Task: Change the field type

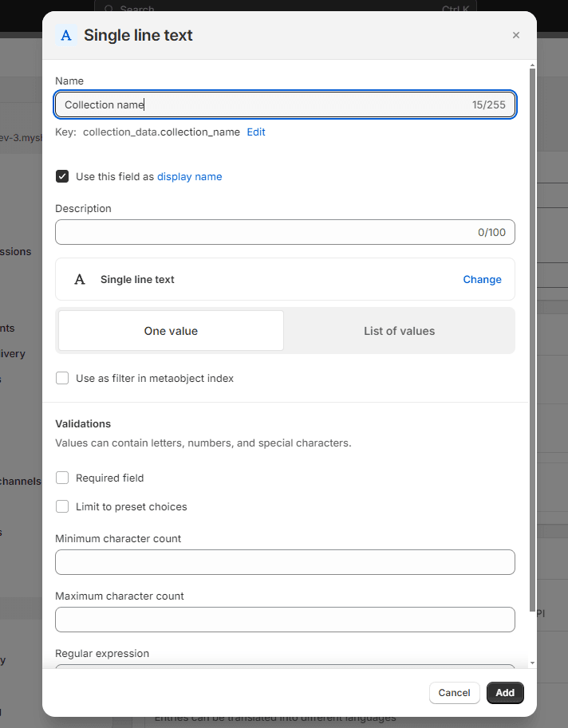Action: 482,280
